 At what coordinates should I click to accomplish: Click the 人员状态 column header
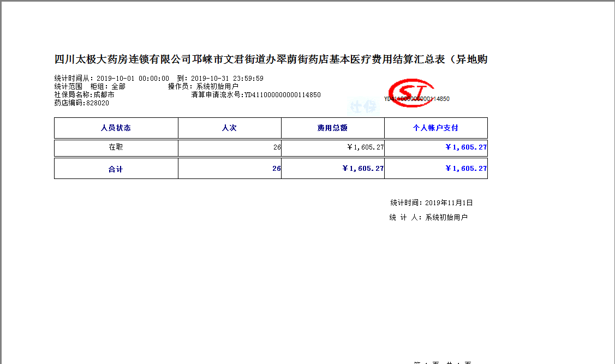116,128
